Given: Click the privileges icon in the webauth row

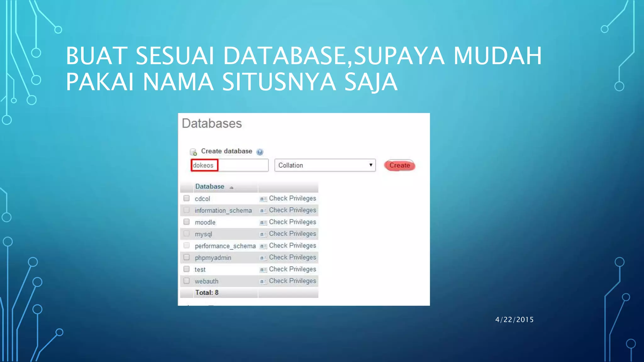Looking at the screenshot, I should [263, 282].
